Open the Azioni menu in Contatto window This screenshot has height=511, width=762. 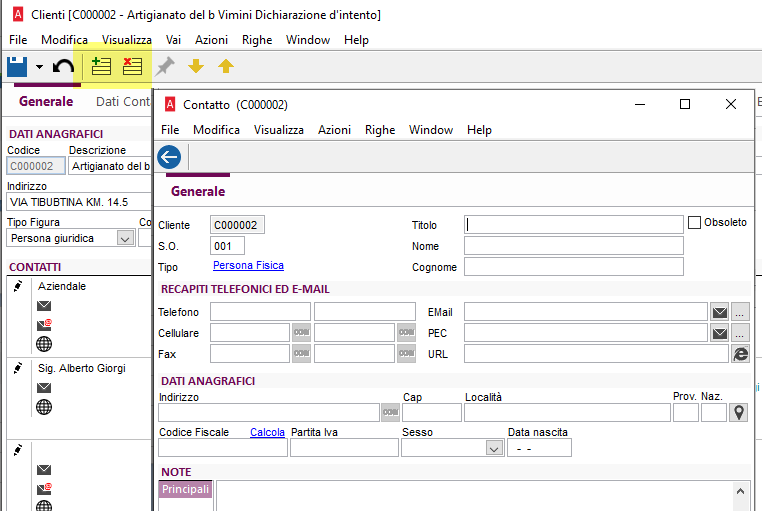[334, 130]
